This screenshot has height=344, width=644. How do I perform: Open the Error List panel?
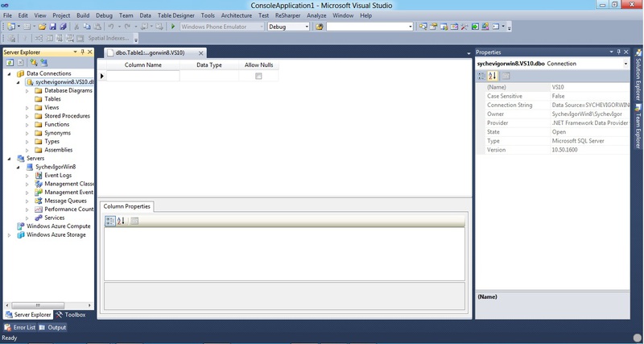[20, 328]
